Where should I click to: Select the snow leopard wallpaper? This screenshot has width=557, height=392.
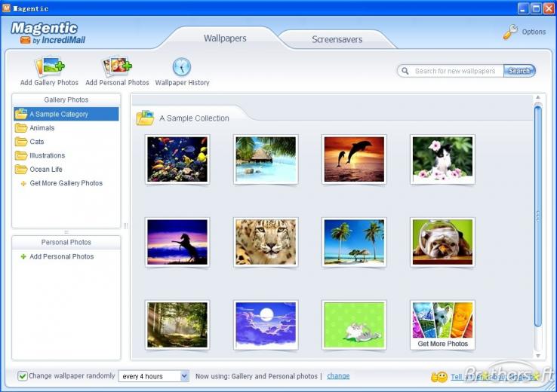coord(266,242)
